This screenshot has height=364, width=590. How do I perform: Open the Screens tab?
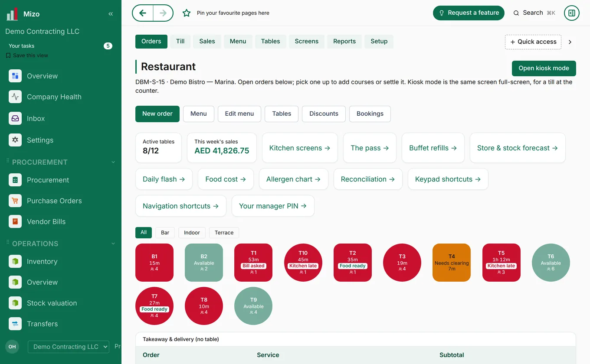tap(307, 41)
